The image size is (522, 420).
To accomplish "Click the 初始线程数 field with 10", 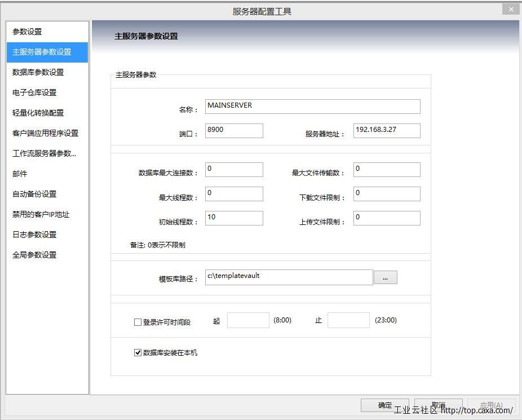I will click(234, 218).
